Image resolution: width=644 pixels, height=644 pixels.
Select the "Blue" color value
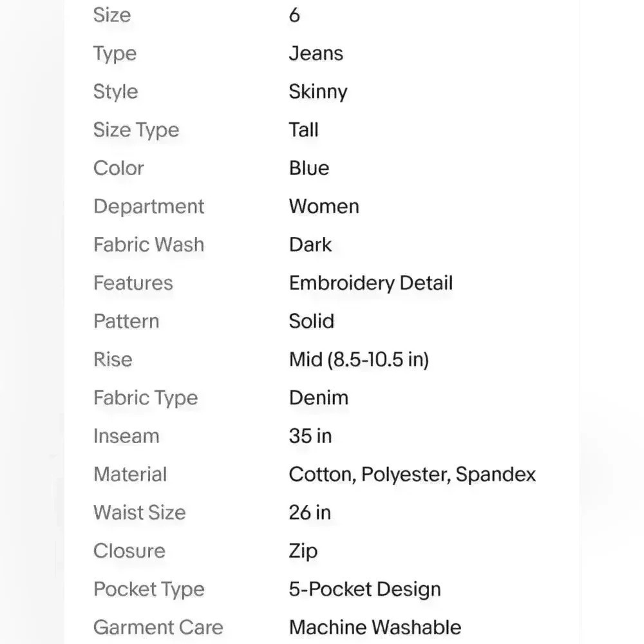(x=308, y=168)
